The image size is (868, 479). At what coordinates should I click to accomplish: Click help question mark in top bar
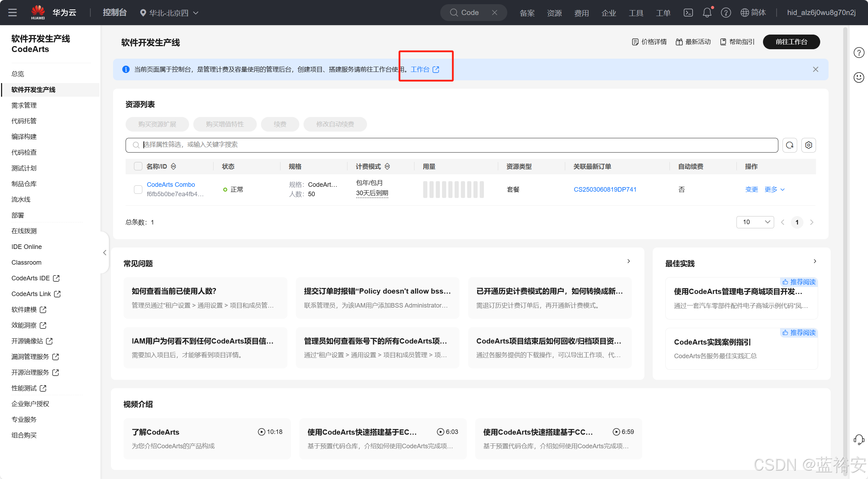point(726,13)
